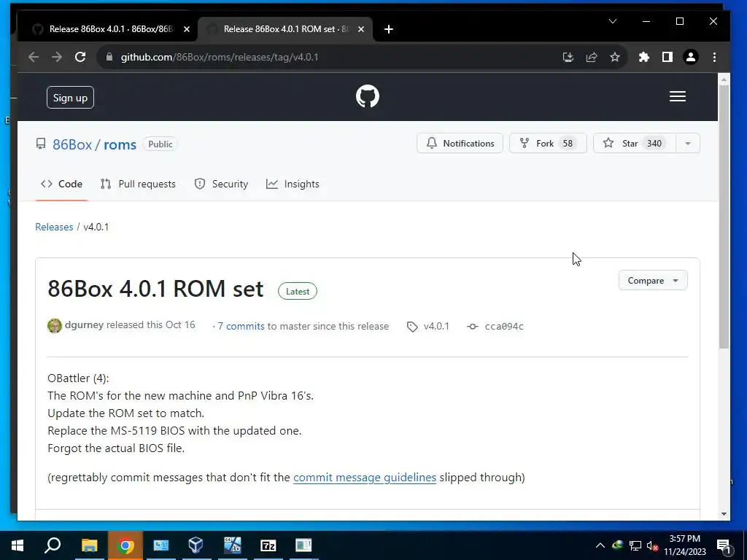Open the v4.0.1 tag link

tap(436, 326)
